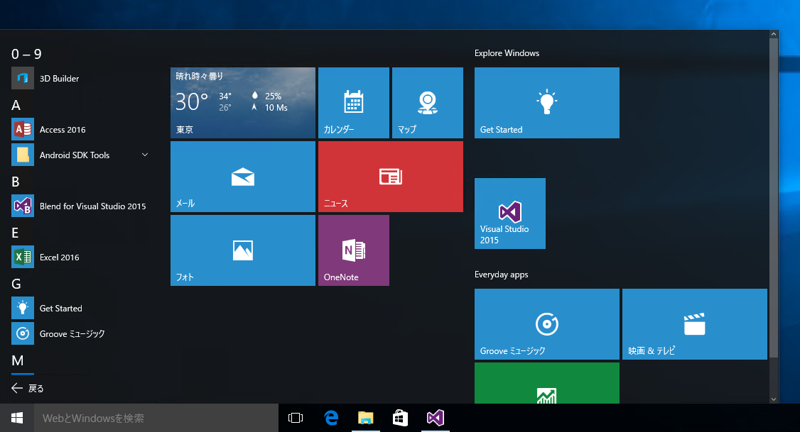Open the Tokyo weather tile
Viewport: 800px width, 432px height.
click(243, 103)
